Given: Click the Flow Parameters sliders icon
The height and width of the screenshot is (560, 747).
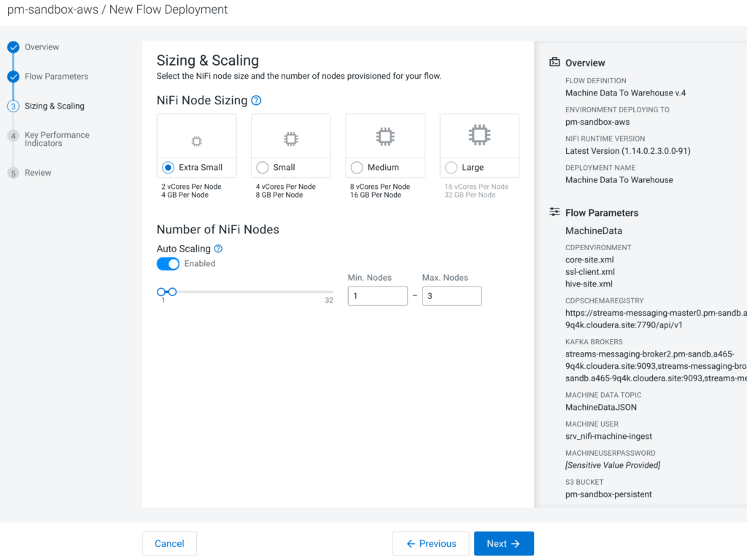Looking at the screenshot, I should [554, 213].
